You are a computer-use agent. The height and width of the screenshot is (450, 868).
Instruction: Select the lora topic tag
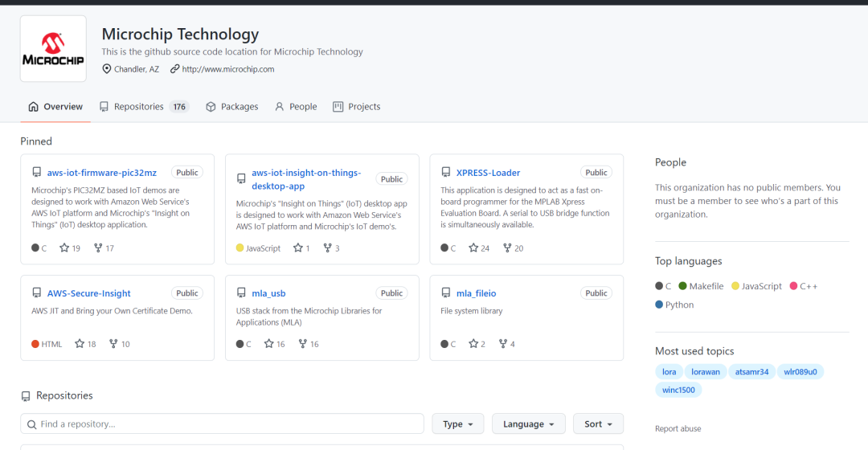(669, 372)
